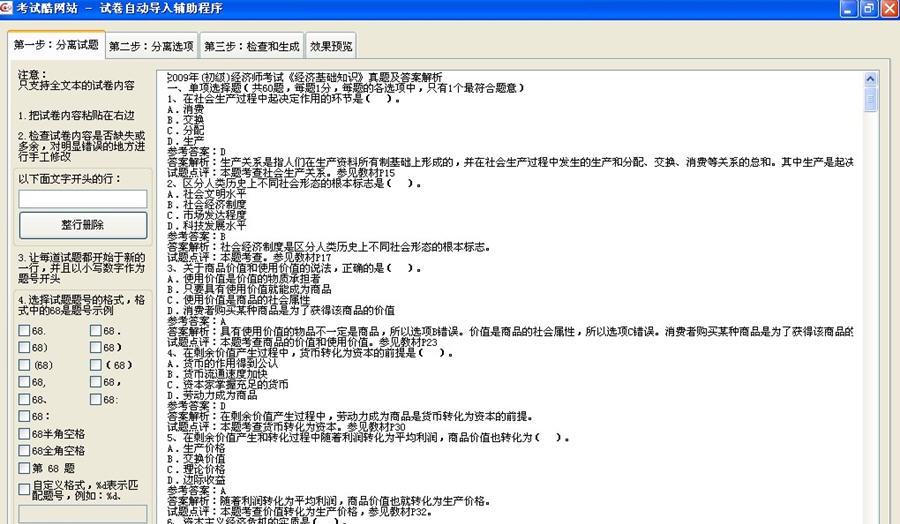Open the 效果预览 tab

pos(331,46)
